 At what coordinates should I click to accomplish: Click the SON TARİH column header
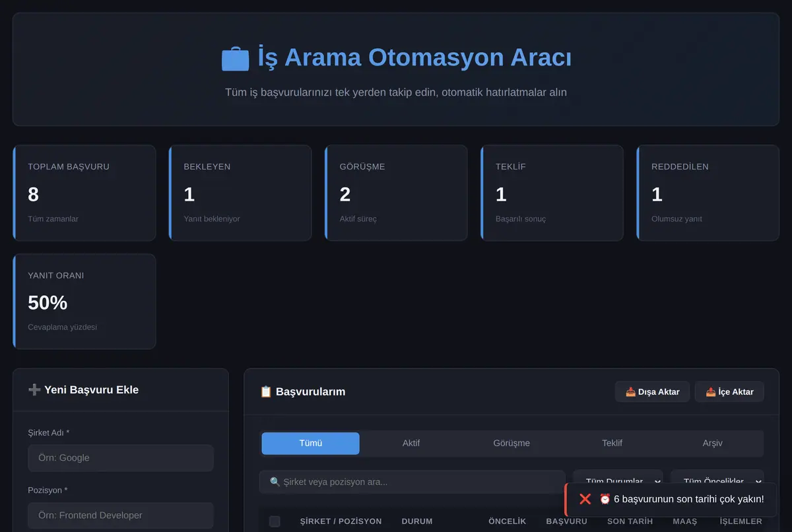[x=630, y=521]
